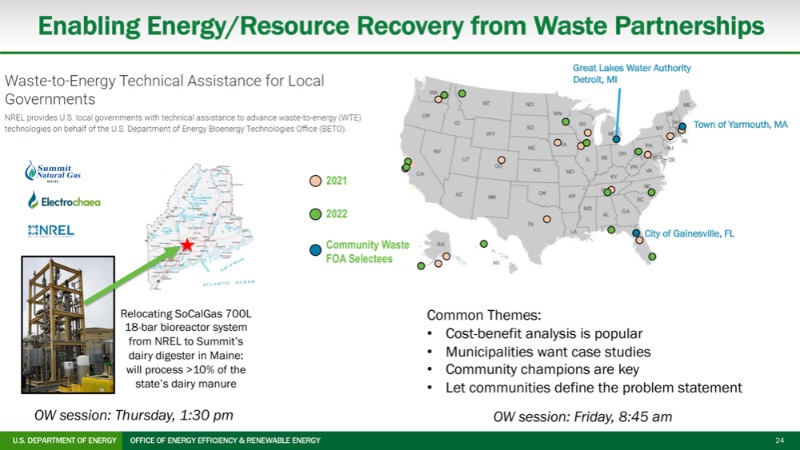Viewport: 800px width, 450px height.
Task: Click the blue marker at Detroit, MI
Action: (617, 140)
